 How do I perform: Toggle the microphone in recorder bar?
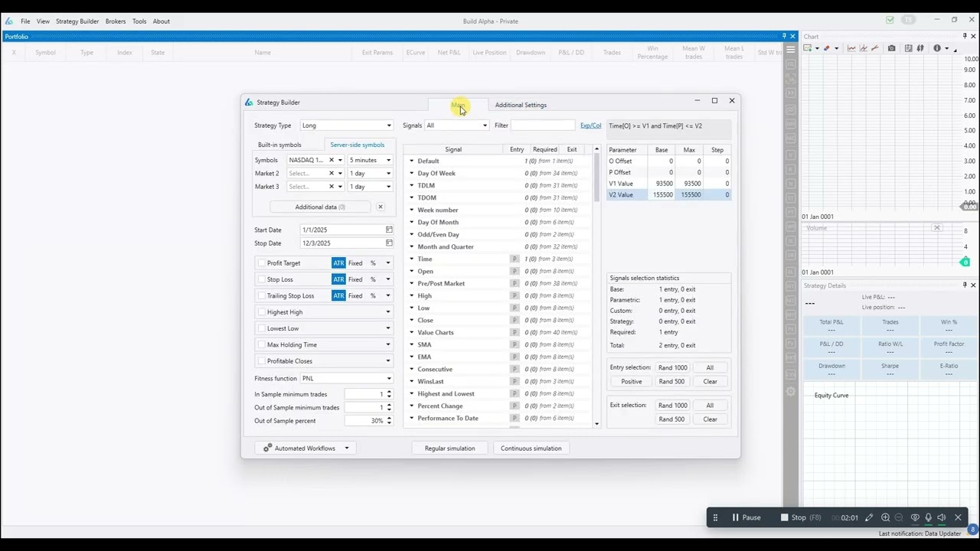point(928,517)
